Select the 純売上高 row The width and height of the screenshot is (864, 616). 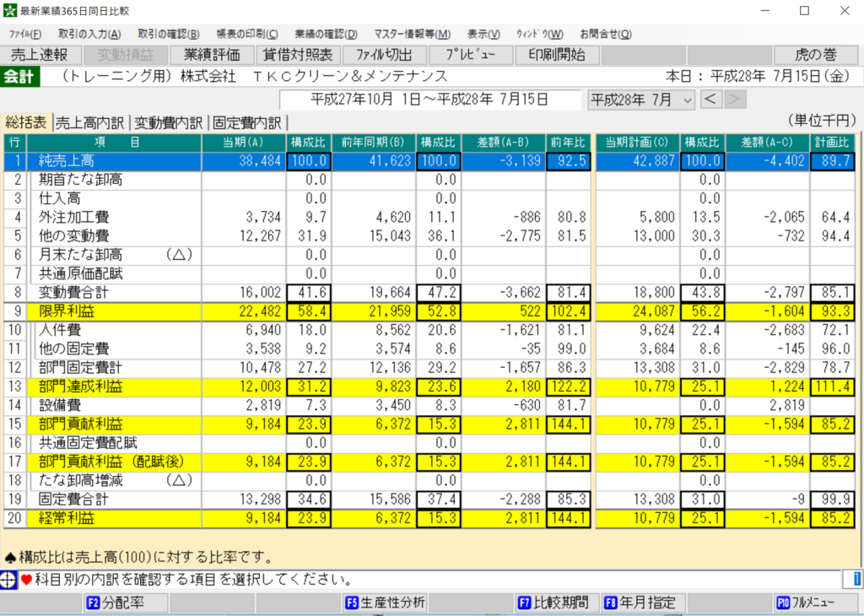[429, 161]
